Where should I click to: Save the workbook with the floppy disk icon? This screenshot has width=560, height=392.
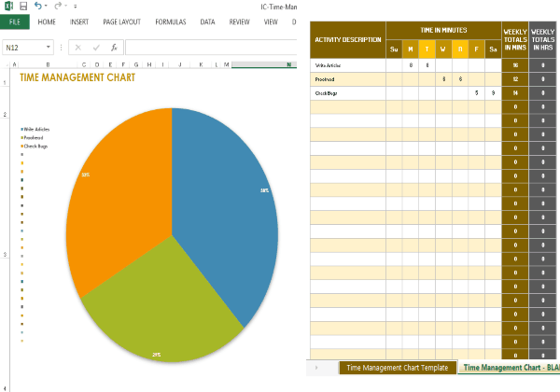[23, 7]
